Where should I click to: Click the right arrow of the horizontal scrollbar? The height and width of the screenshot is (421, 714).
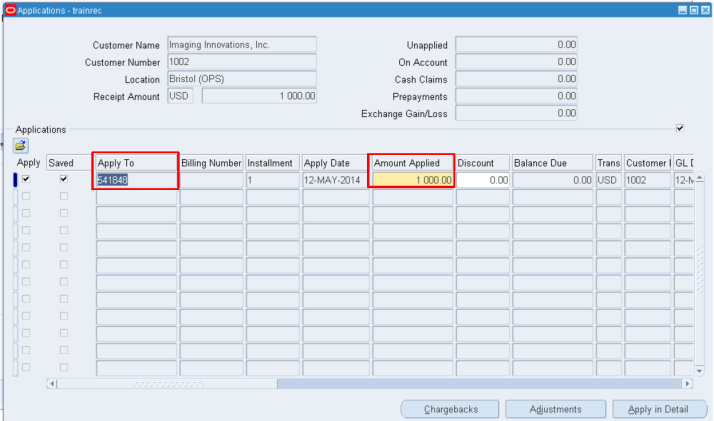click(x=687, y=383)
